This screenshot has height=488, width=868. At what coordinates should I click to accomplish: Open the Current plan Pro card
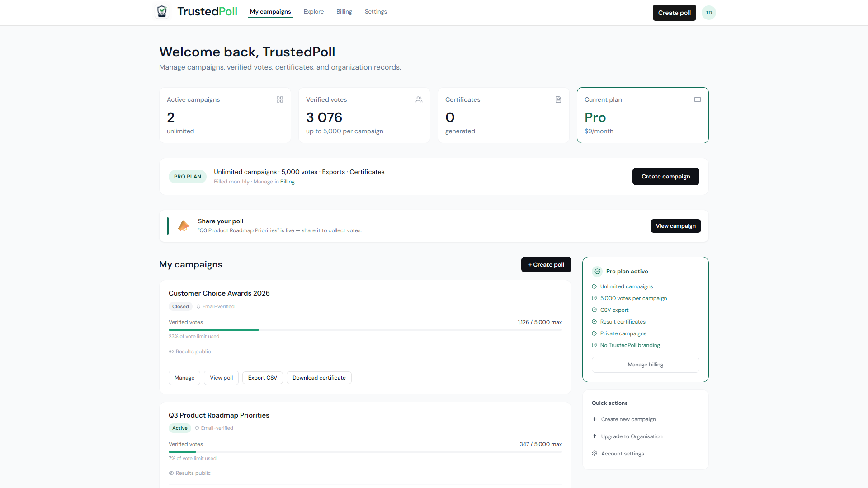(642, 115)
